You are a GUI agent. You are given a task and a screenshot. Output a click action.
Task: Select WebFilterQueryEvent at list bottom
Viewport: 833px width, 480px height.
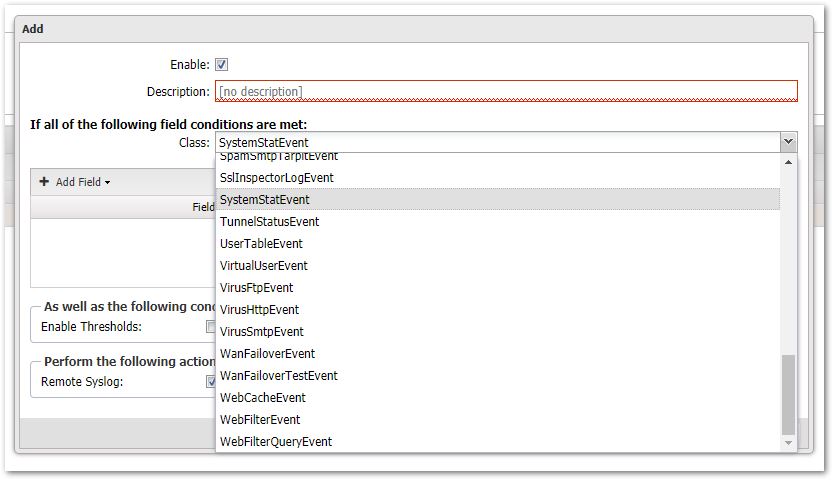(276, 442)
